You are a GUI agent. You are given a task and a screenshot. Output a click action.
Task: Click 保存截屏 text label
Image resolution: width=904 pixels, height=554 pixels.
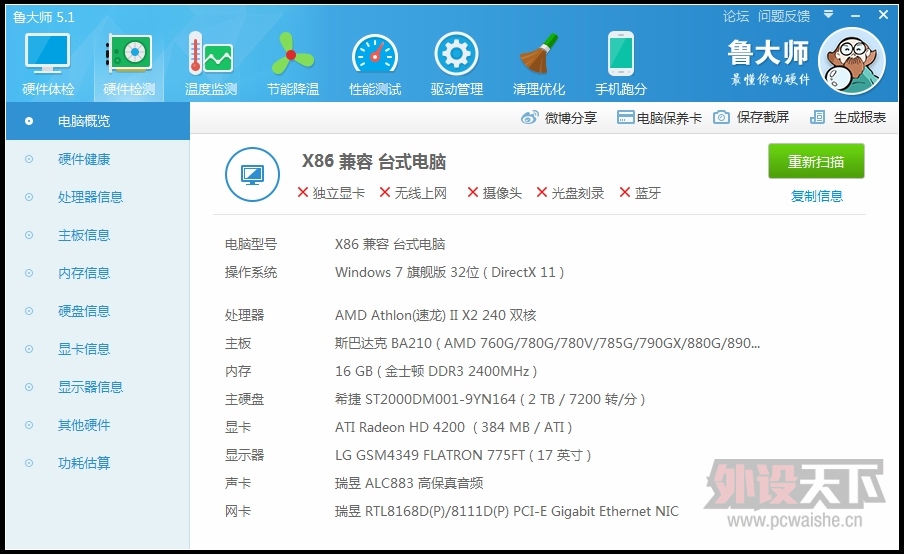pyautogui.click(x=763, y=118)
